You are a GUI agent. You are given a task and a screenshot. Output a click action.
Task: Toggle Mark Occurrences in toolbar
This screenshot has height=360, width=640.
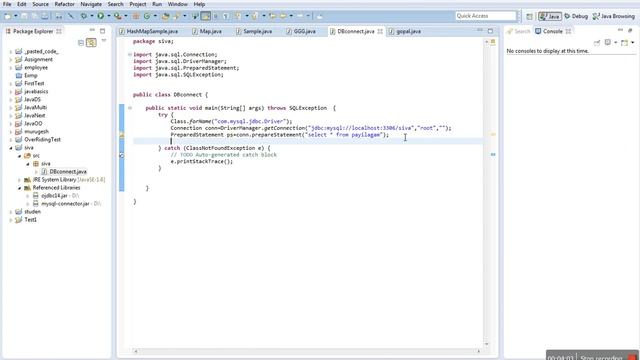pyautogui.click(x=206, y=16)
